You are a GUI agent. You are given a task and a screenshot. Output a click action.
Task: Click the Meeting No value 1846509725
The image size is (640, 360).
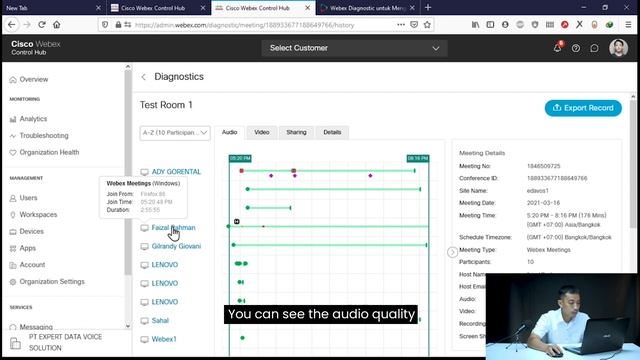point(543,166)
